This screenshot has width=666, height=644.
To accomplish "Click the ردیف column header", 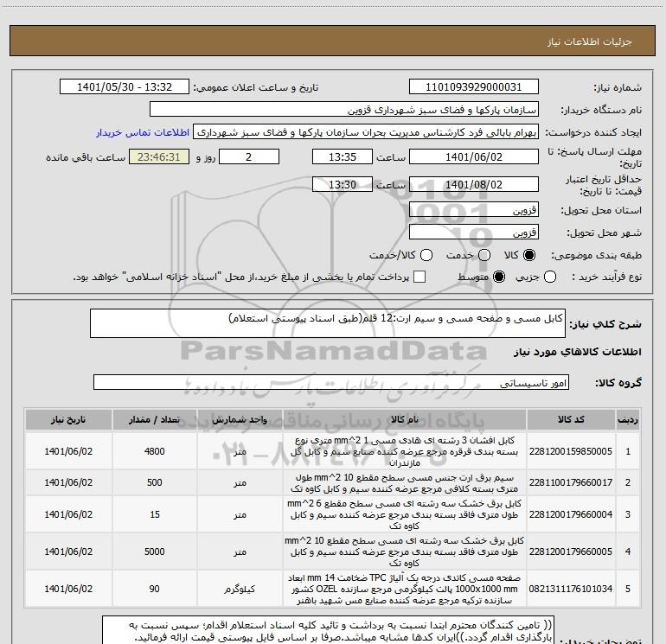I will click(x=628, y=420).
